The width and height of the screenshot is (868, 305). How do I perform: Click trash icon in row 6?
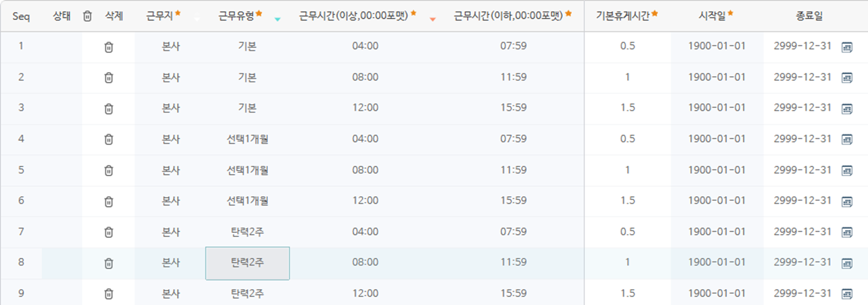pos(109,201)
